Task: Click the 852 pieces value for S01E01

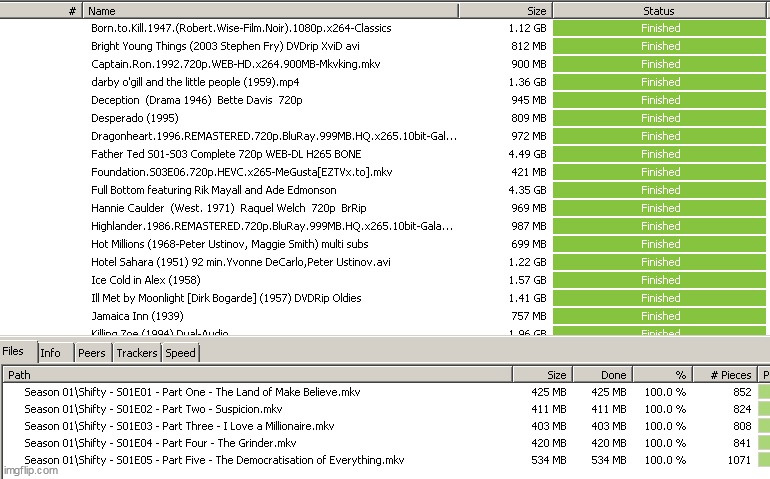Action: pyautogui.click(x=742, y=392)
